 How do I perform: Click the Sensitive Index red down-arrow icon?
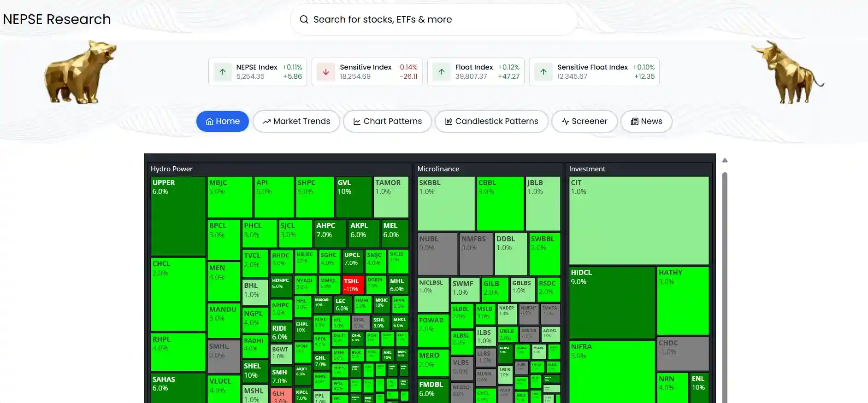click(x=326, y=72)
